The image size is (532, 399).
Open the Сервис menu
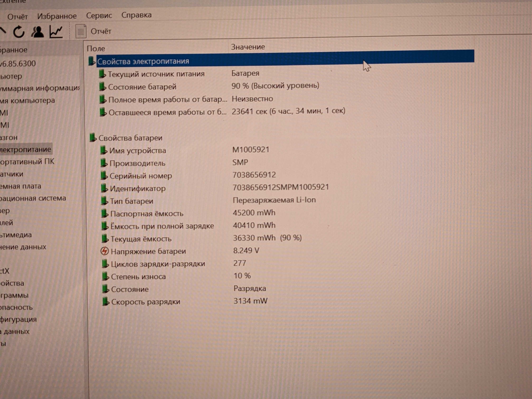[x=99, y=15]
